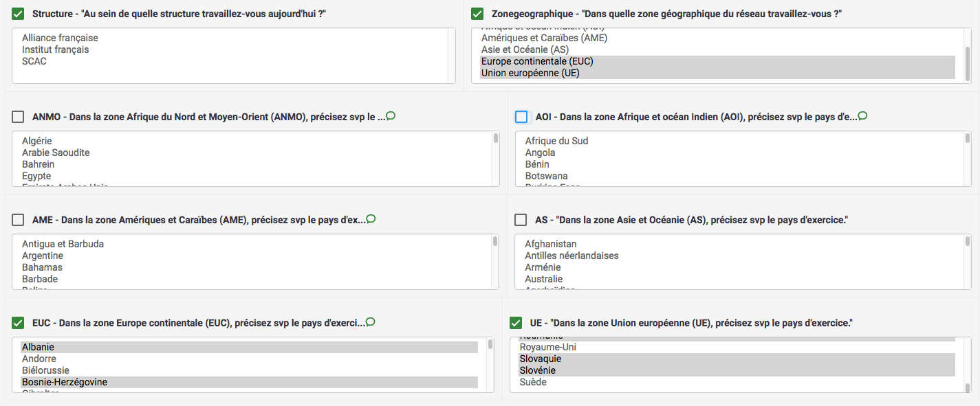The height and width of the screenshot is (406, 980).
Task: Uncheck the Zonegeographique checkbox
Action: [478, 14]
